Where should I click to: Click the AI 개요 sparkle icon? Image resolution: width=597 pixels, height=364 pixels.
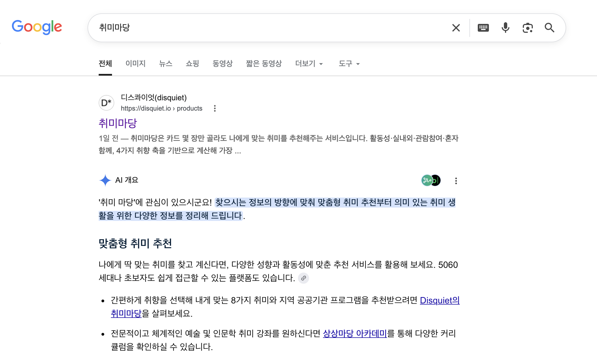pos(105,180)
